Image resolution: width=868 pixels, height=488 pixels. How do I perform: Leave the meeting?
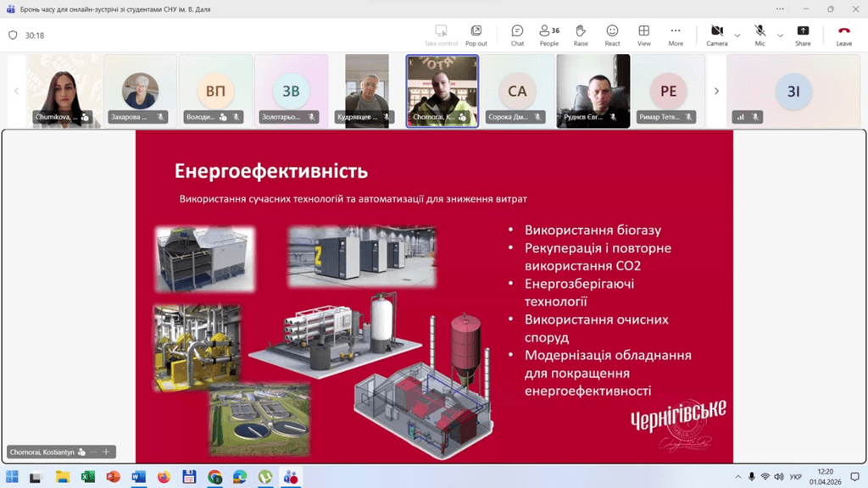pyautogui.click(x=843, y=35)
